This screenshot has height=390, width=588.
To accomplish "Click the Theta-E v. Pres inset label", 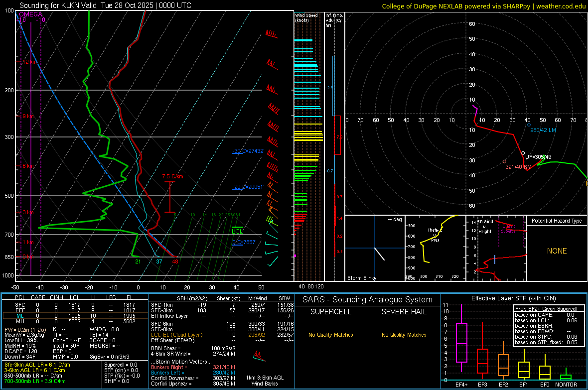I will click(435, 235).
